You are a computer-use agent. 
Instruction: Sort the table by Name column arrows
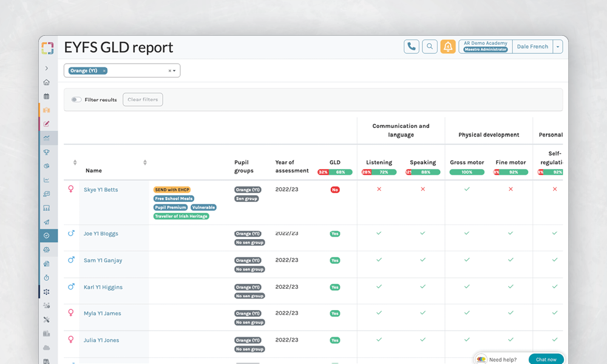pos(145,163)
